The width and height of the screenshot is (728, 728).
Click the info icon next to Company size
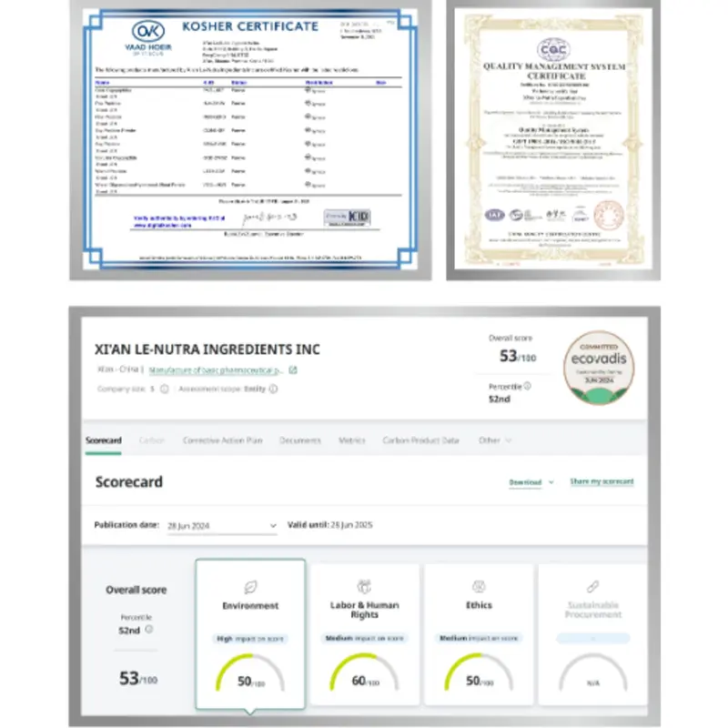tap(164, 389)
